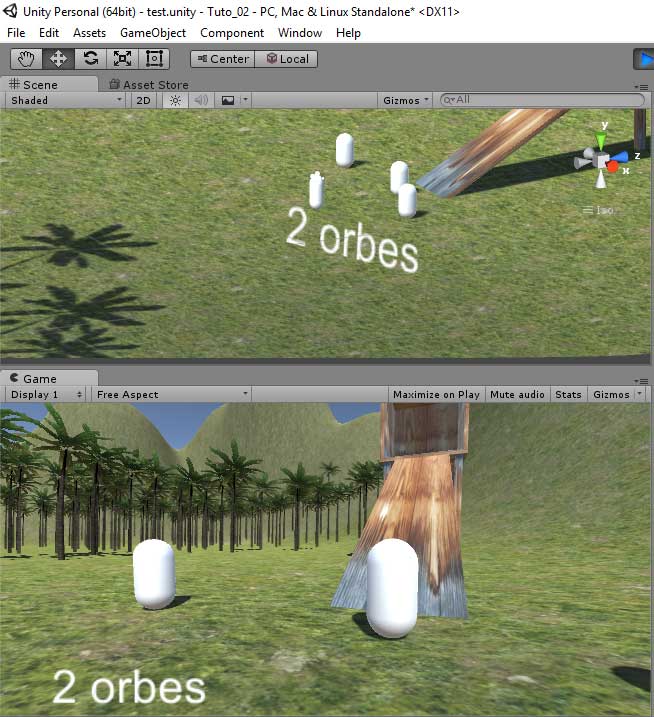Click the Stats button in Game view

click(568, 394)
